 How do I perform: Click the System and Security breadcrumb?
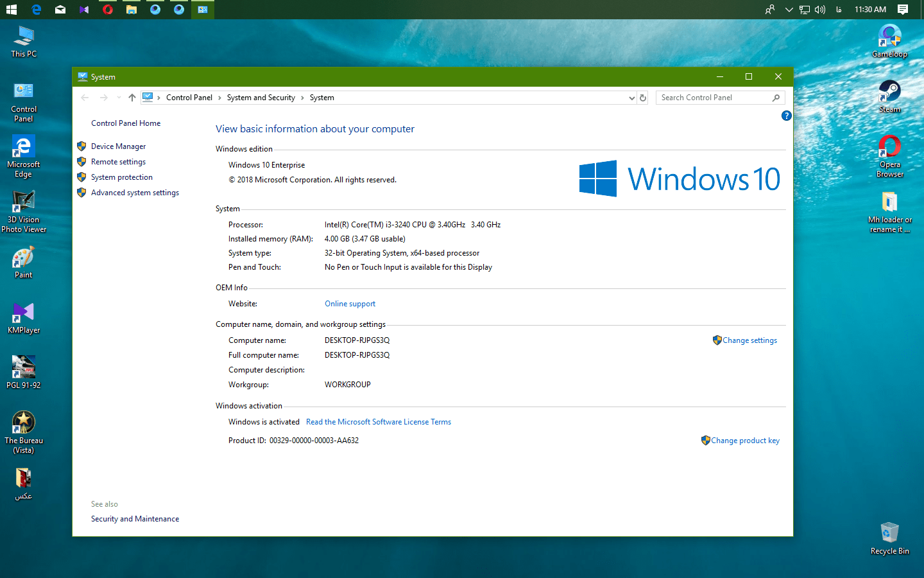[x=261, y=98]
